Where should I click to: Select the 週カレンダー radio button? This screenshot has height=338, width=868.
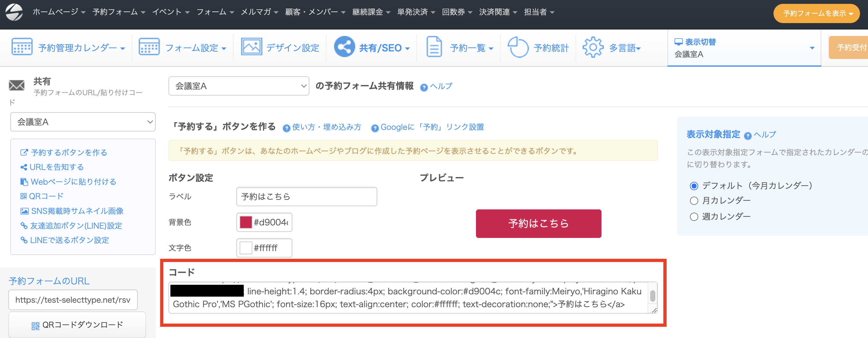coord(694,216)
